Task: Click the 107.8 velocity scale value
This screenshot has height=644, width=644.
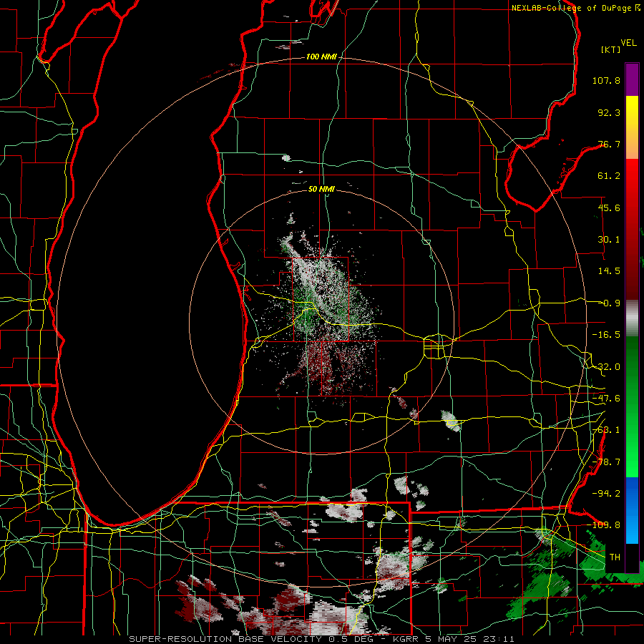Action: click(x=606, y=80)
